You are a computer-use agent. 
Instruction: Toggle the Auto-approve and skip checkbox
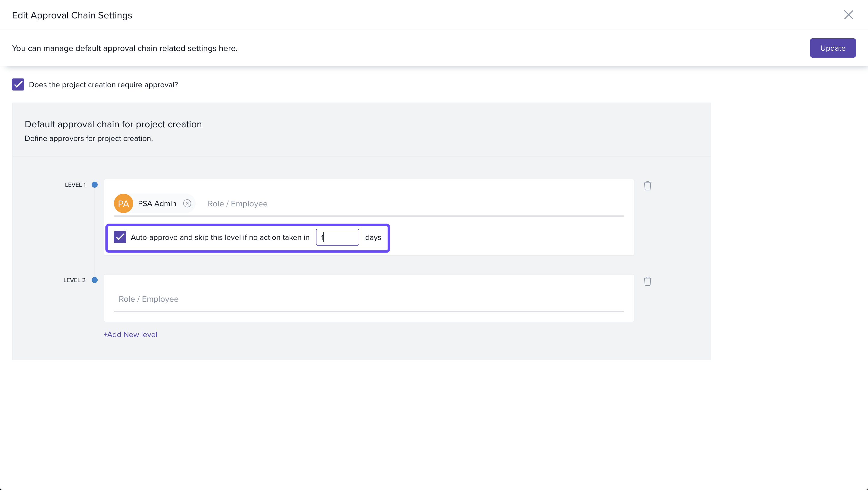(120, 237)
